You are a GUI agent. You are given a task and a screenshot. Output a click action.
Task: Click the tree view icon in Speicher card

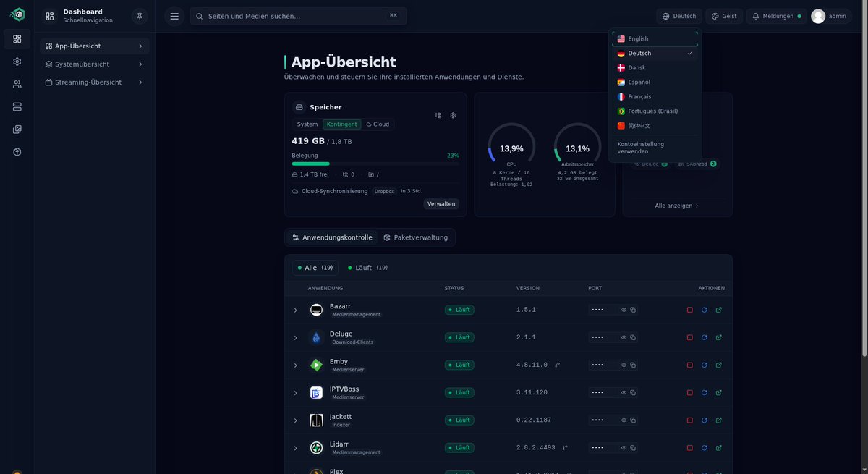click(x=438, y=115)
